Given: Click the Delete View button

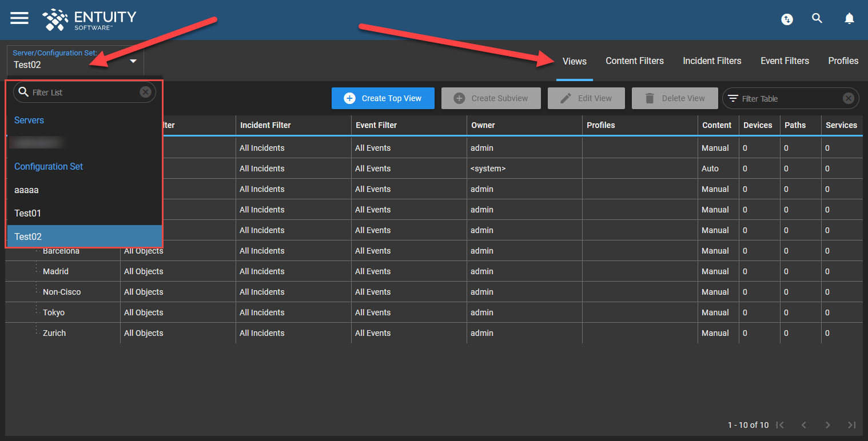Looking at the screenshot, I should click(x=675, y=98).
